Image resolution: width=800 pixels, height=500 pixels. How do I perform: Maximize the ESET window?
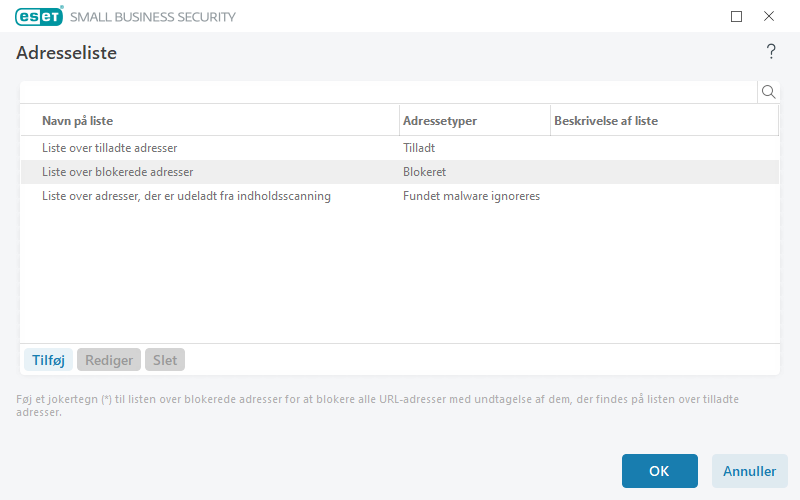click(x=737, y=16)
